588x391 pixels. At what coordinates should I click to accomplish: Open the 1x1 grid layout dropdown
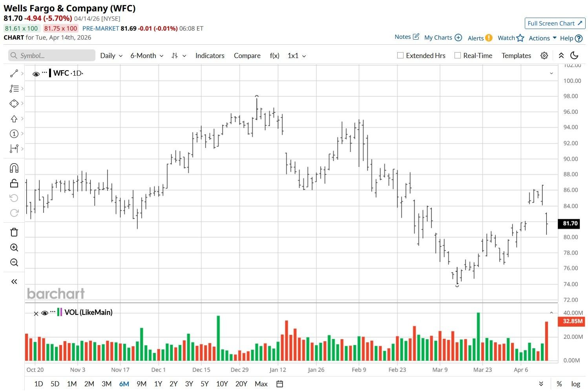point(297,56)
